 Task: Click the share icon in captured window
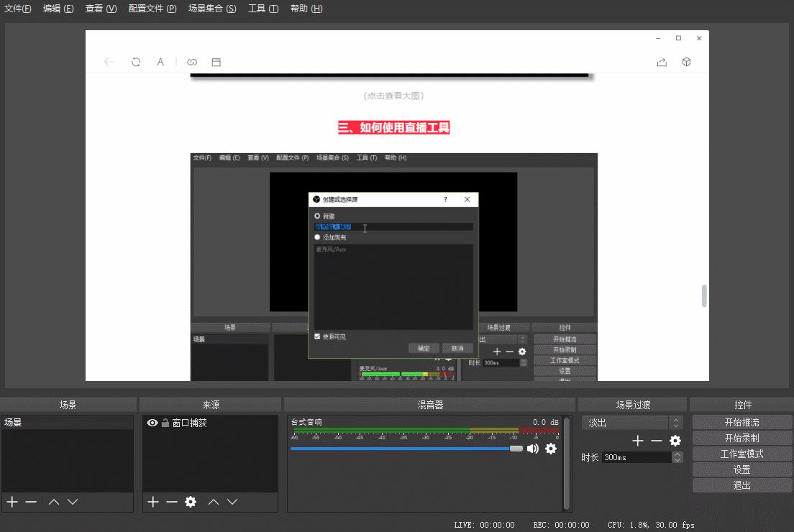pyautogui.click(x=662, y=62)
